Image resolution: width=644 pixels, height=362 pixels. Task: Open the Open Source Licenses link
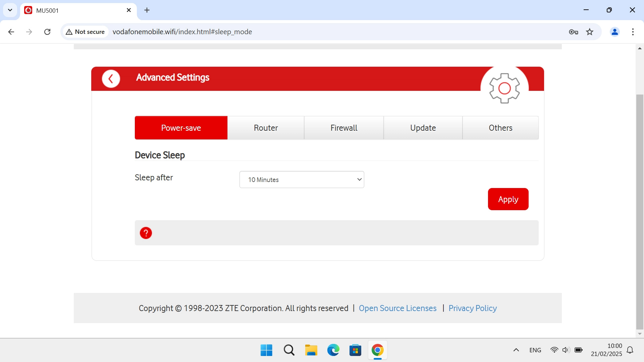click(x=397, y=308)
